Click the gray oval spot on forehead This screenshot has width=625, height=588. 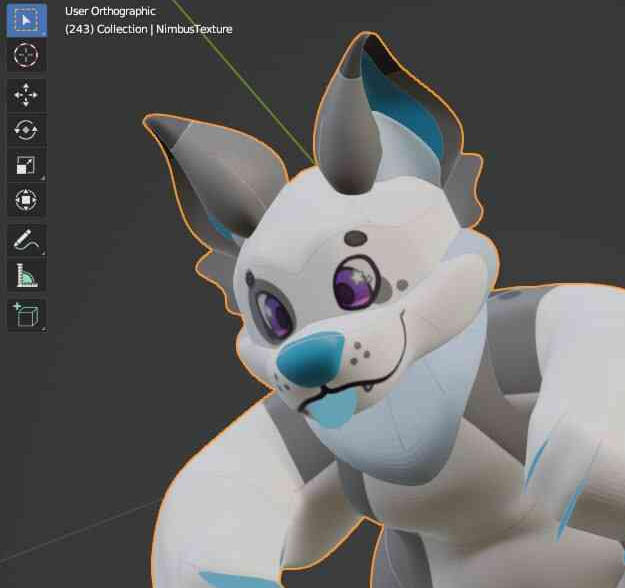(x=355, y=239)
